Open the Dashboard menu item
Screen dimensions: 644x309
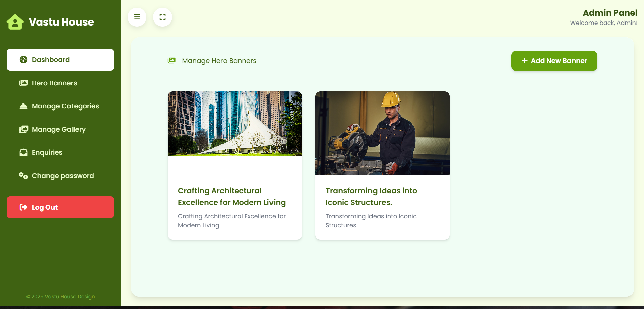[x=60, y=60]
